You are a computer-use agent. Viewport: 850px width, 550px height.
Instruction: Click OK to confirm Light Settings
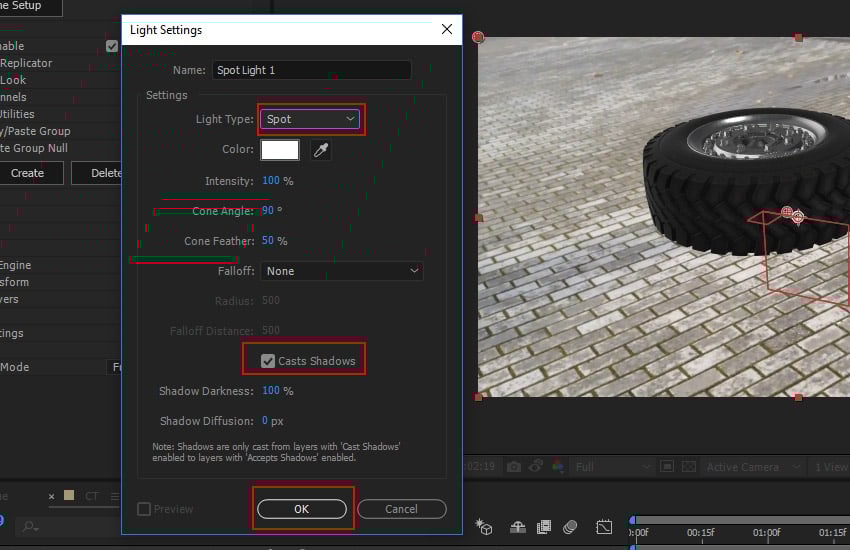[302, 509]
